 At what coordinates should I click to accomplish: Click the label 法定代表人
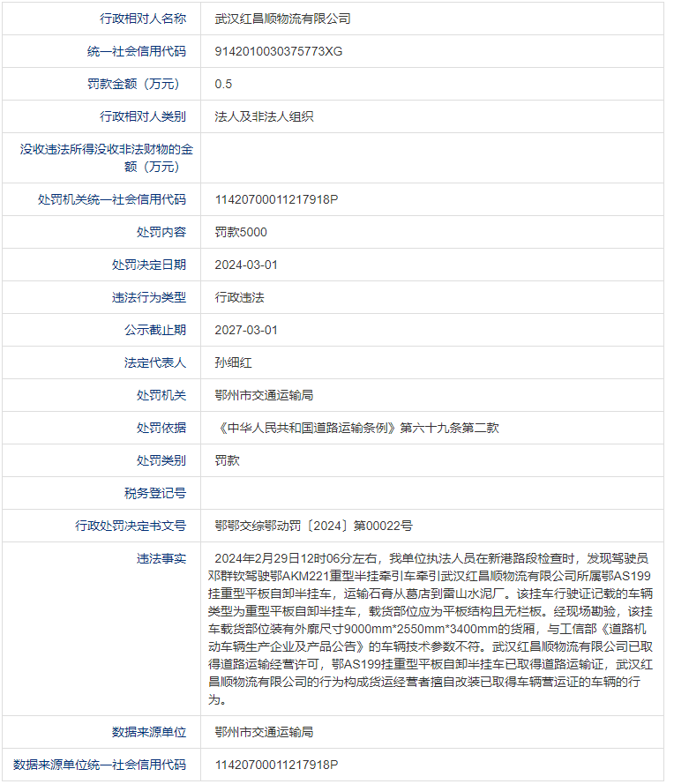155,362
